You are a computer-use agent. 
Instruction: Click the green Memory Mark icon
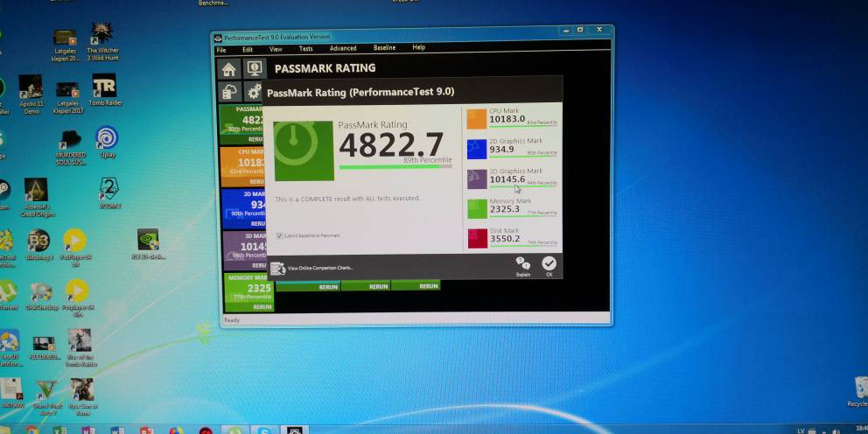(477, 209)
